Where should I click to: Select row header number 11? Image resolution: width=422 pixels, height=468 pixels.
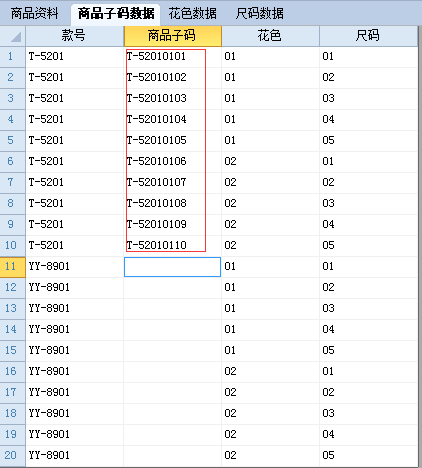pos(12,267)
